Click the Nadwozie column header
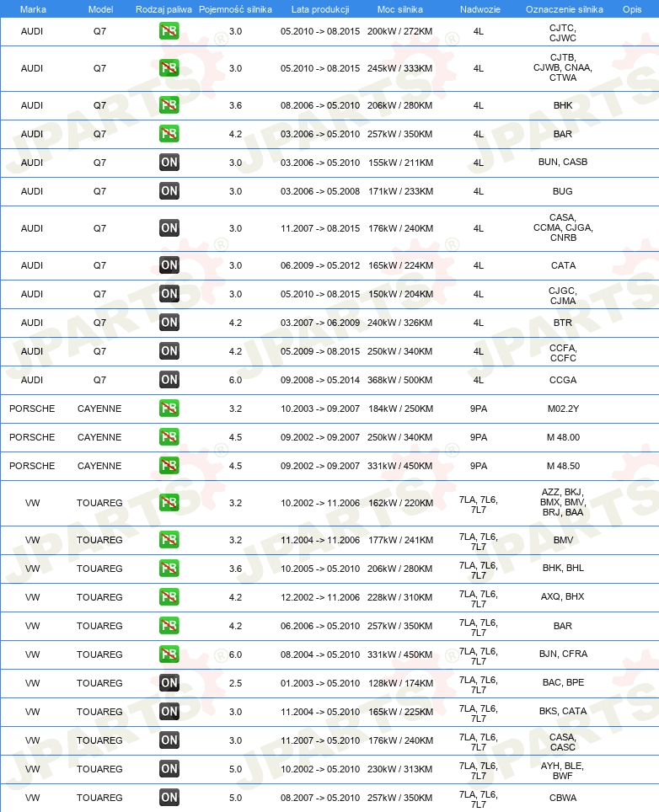Screen dimensions: 659x812 tap(480, 9)
